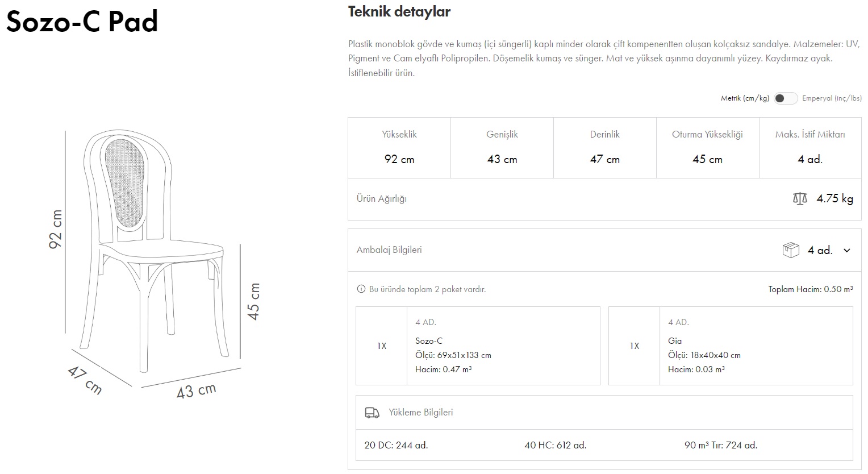Image resolution: width=868 pixels, height=474 pixels.
Task: Click the weight scale icon
Action: click(800, 198)
